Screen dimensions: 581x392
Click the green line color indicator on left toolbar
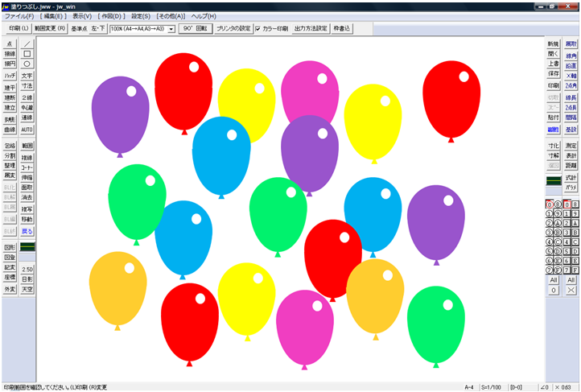point(27,246)
